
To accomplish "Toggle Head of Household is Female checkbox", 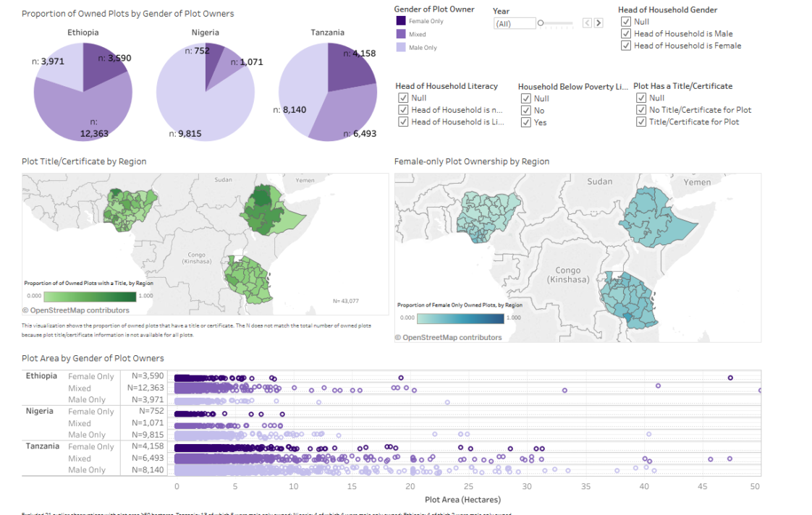I will [x=625, y=45].
